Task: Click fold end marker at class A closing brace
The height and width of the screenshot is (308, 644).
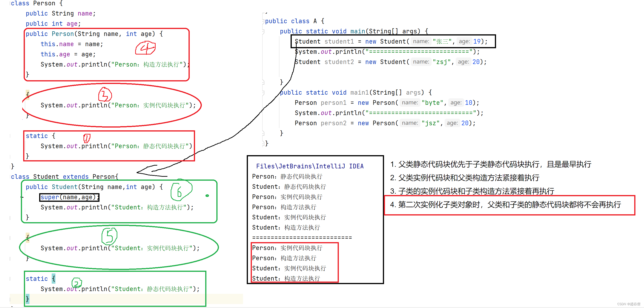Action: pyautogui.click(x=263, y=144)
